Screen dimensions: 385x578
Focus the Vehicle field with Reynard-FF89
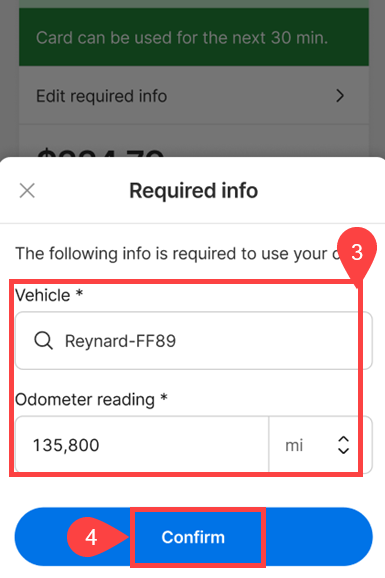(x=194, y=340)
